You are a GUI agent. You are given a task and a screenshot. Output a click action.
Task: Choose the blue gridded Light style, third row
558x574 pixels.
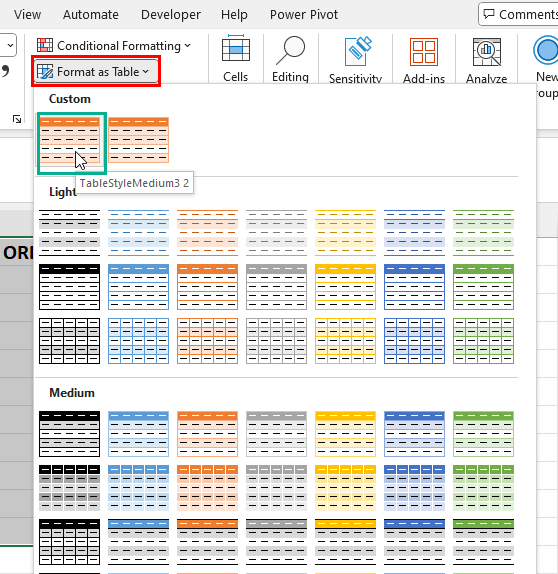click(138, 341)
